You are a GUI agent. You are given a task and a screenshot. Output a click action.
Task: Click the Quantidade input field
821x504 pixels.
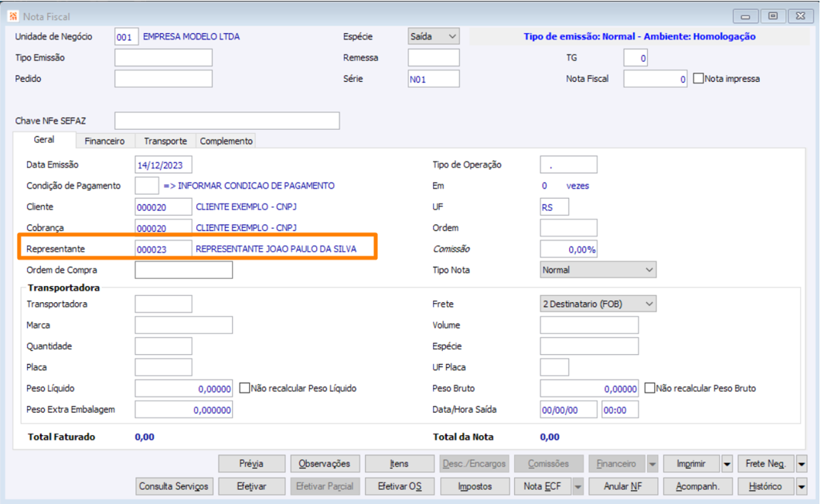tap(163, 346)
